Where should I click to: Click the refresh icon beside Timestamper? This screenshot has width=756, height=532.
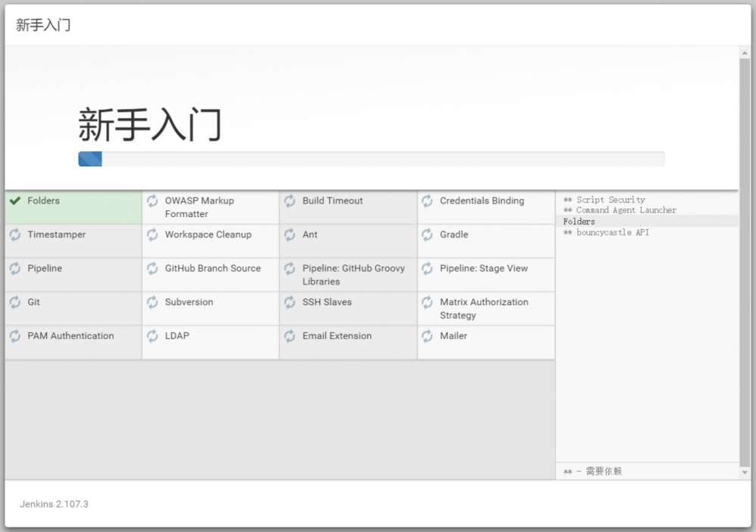coord(15,235)
